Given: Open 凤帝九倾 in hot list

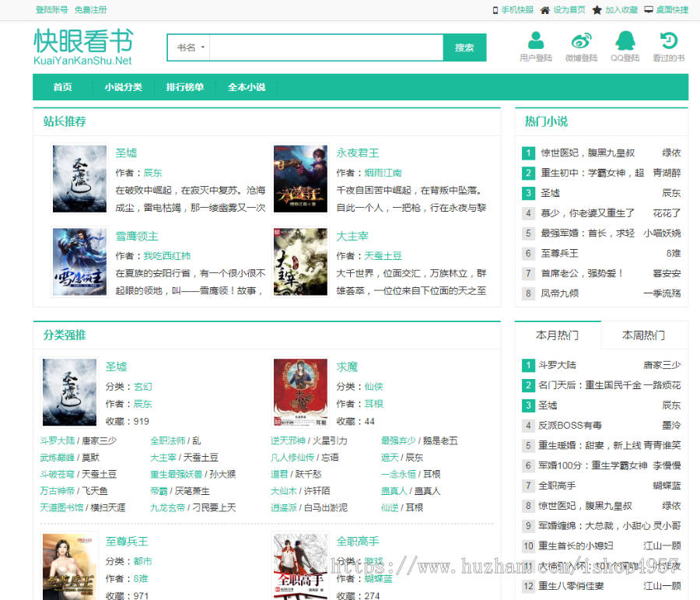Looking at the screenshot, I should pos(560,293).
